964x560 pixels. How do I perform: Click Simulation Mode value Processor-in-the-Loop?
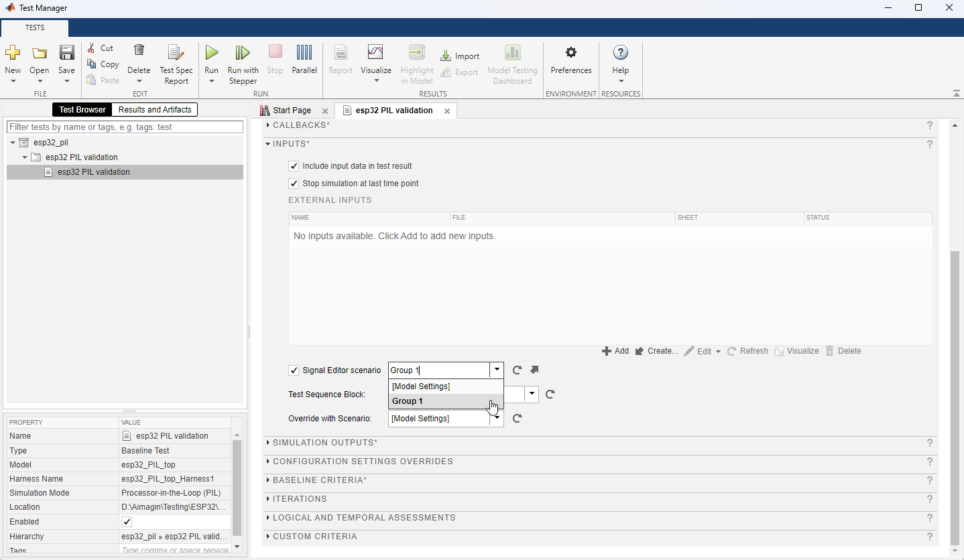click(x=171, y=493)
